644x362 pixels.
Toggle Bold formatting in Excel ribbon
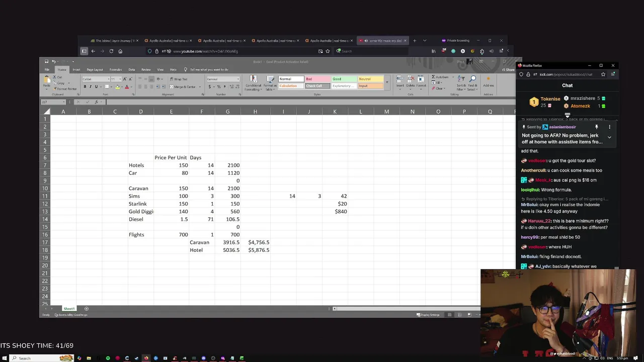[x=85, y=86]
